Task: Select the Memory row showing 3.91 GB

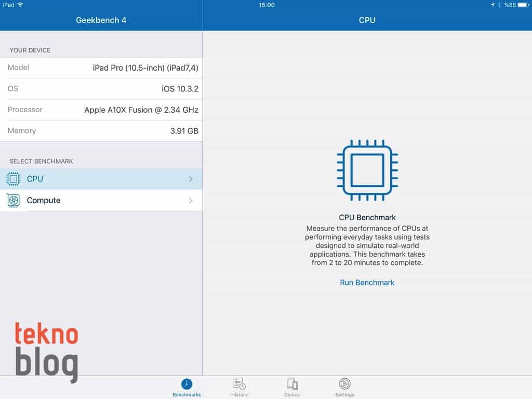Action: [101, 131]
